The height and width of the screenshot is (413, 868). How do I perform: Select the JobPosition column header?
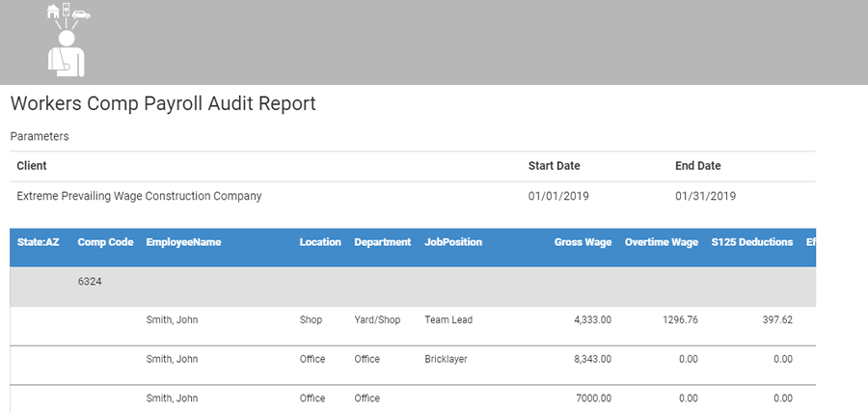coord(453,242)
